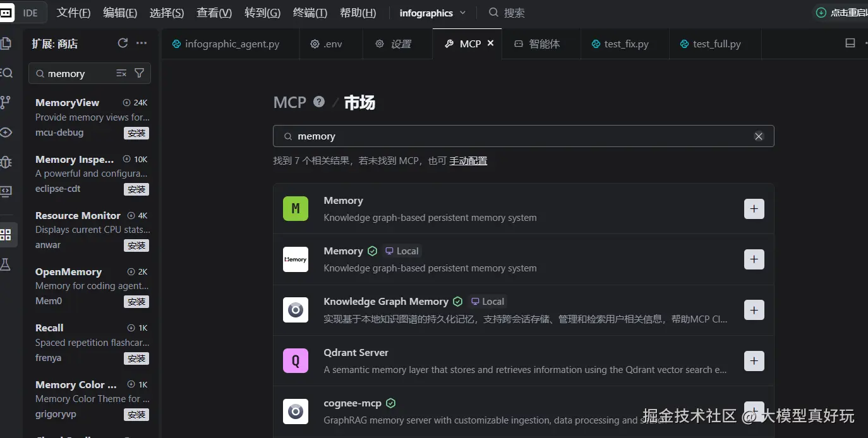Click the IDE logo in title bar
The image size is (868, 438).
tap(6, 13)
